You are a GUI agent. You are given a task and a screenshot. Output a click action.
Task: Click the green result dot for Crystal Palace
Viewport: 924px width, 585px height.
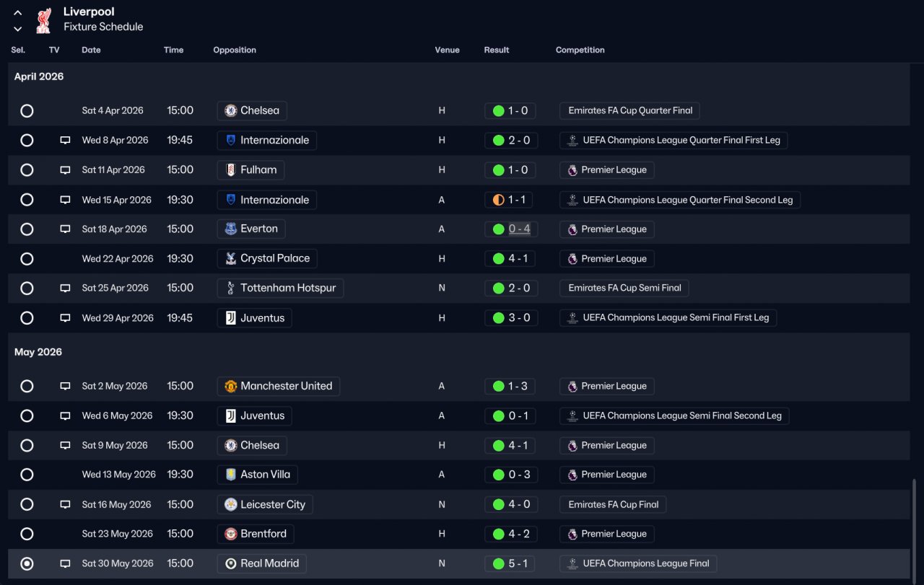[498, 259]
